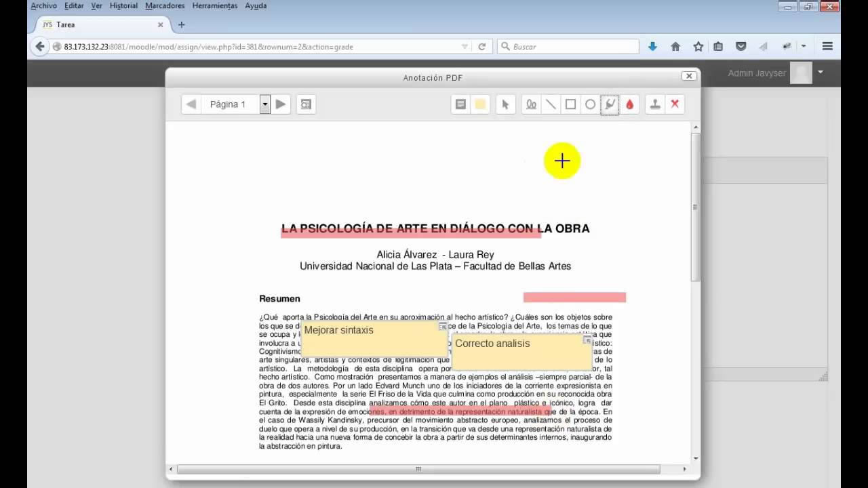Open the 'Correcto analisis' comment menu icon

click(587, 340)
